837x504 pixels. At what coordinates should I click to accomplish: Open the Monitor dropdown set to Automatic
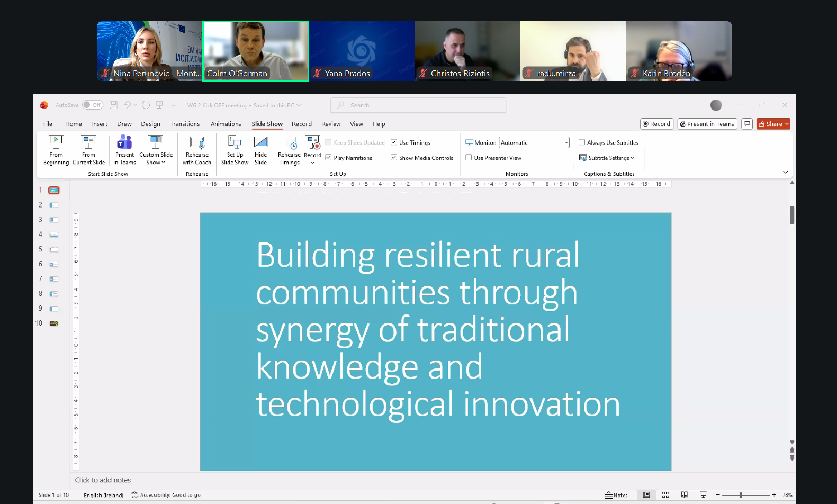pyautogui.click(x=534, y=142)
